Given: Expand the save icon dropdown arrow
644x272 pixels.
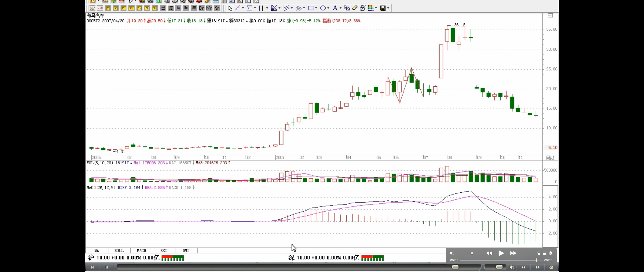Looking at the screenshot, I should pos(388,8).
